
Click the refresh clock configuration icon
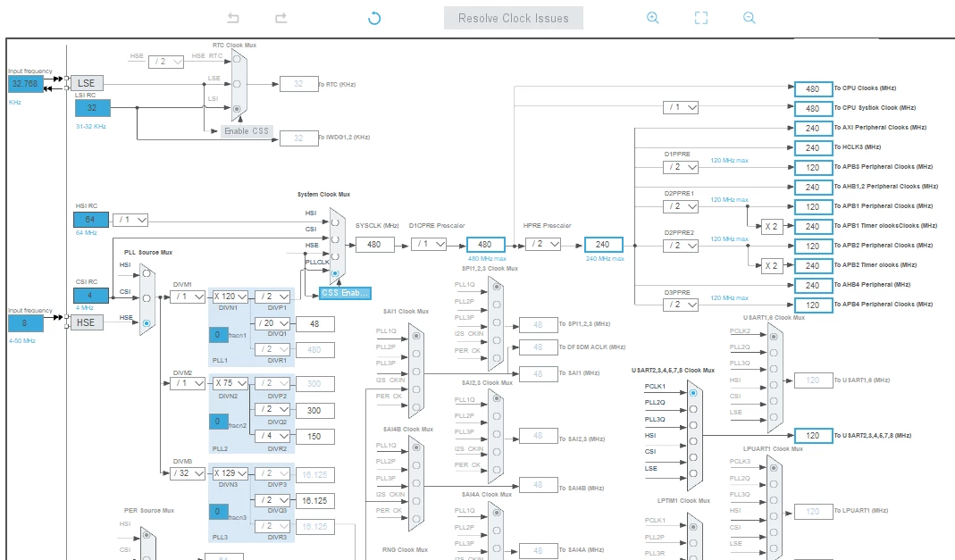point(374,18)
